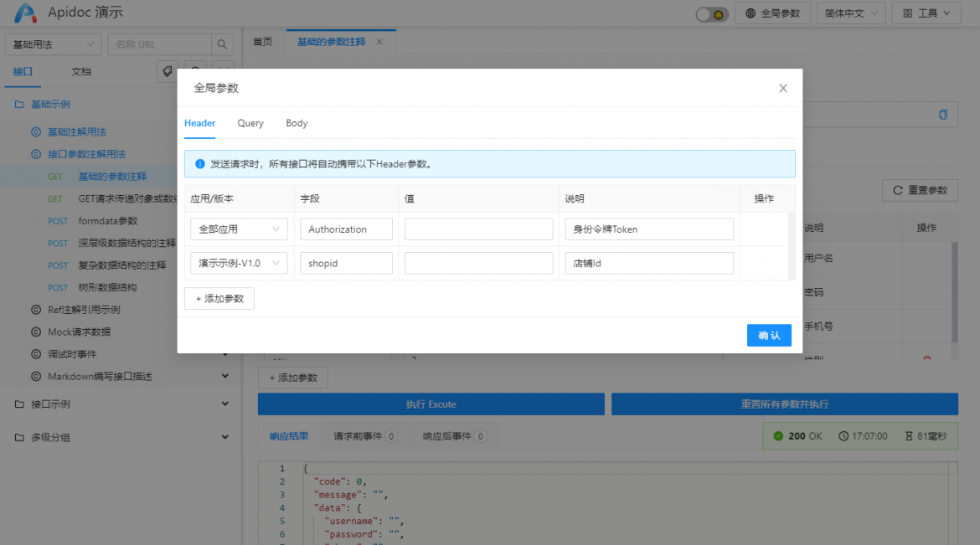980x545 pixels.
Task: Switch to the 首页 page tab
Action: point(263,42)
